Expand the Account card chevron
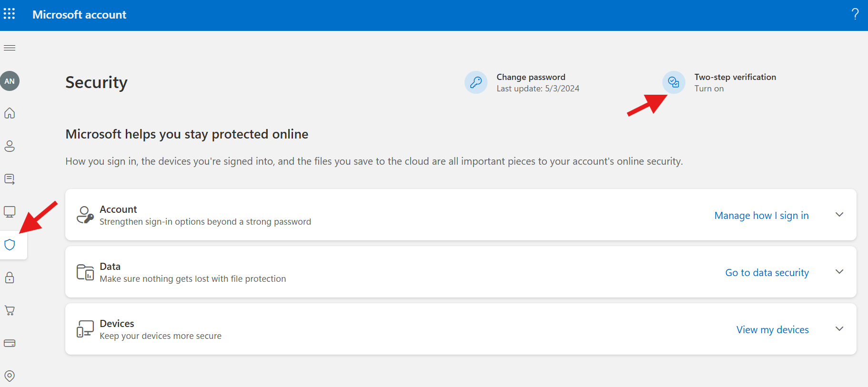The image size is (868, 387). (839, 215)
